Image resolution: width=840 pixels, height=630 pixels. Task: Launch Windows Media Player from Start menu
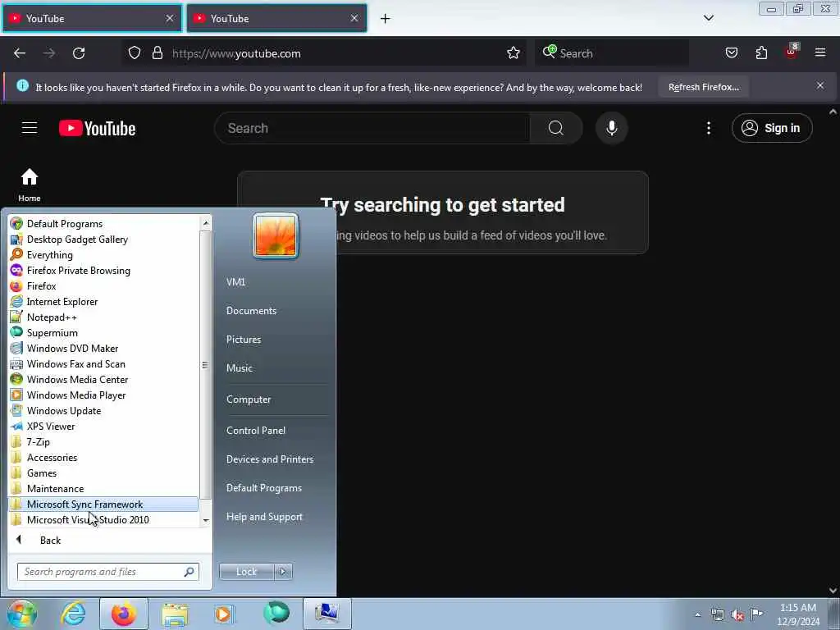tap(103, 395)
